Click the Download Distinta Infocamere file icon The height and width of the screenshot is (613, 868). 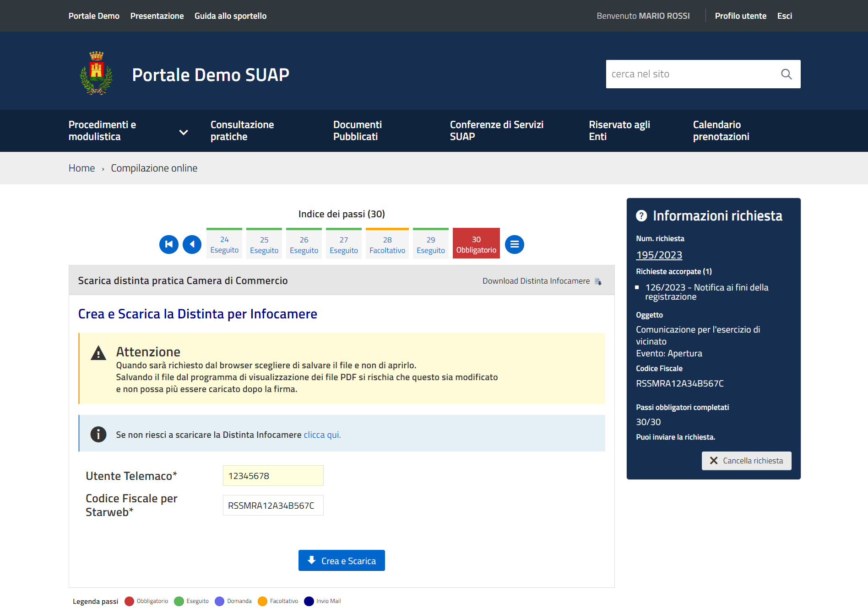click(598, 281)
